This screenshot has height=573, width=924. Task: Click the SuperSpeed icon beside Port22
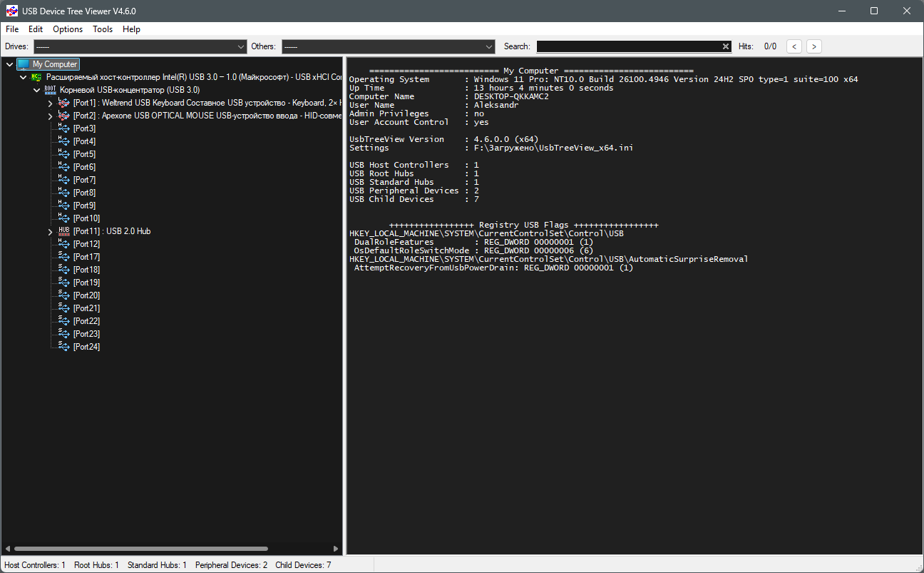pos(64,321)
